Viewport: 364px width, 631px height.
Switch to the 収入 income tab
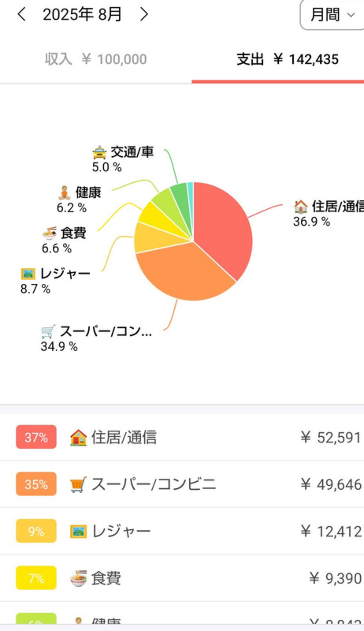point(95,59)
